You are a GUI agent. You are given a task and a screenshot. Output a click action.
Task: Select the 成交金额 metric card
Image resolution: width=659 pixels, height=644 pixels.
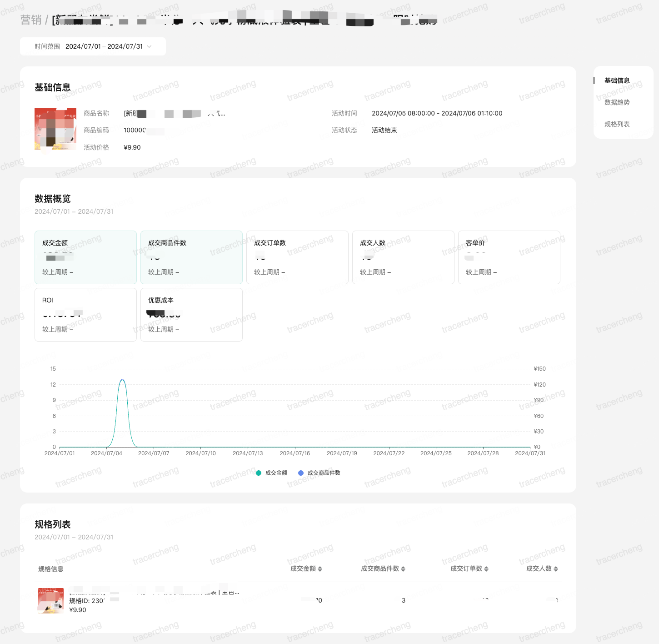[x=85, y=257]
